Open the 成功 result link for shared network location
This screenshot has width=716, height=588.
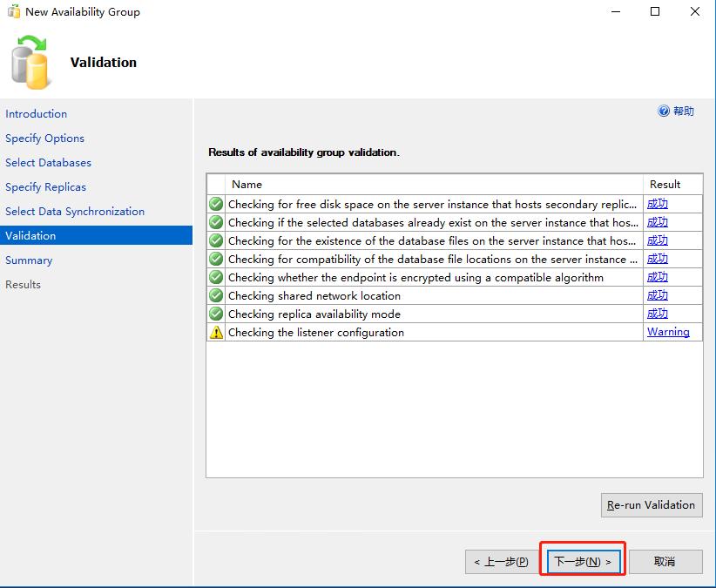658,295
